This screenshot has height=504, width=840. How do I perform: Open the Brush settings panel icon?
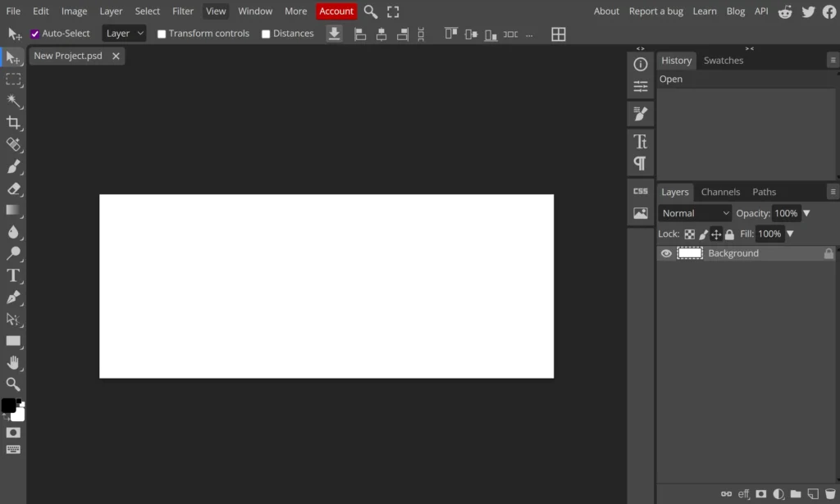[640, 113]
